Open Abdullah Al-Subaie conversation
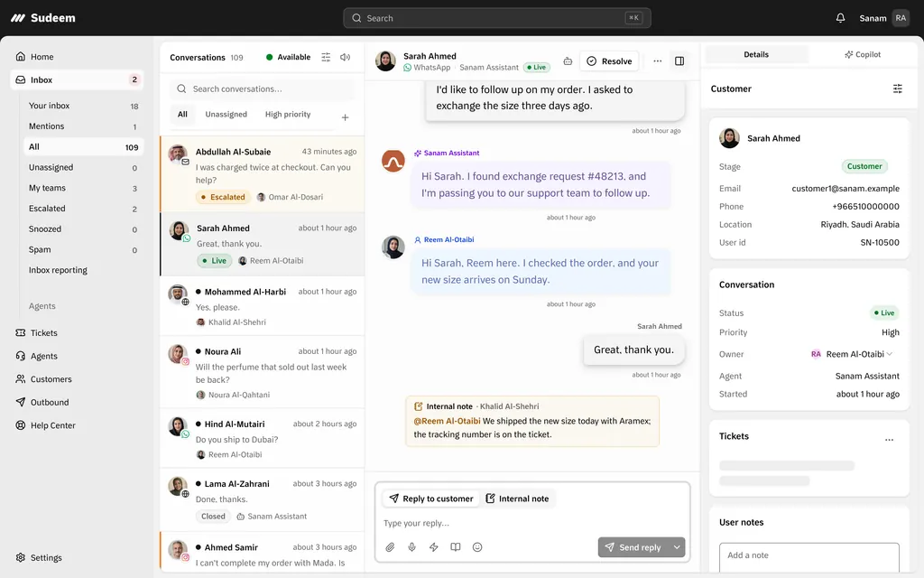 (263, 174)
